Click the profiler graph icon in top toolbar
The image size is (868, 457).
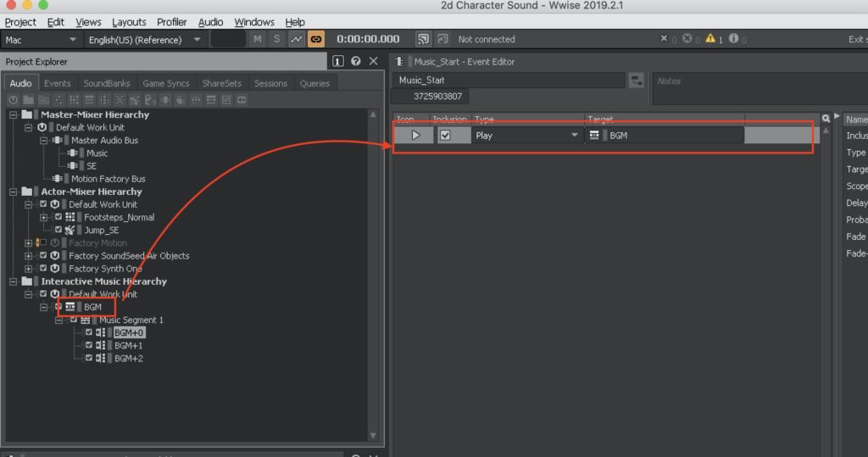click(296, 39)
